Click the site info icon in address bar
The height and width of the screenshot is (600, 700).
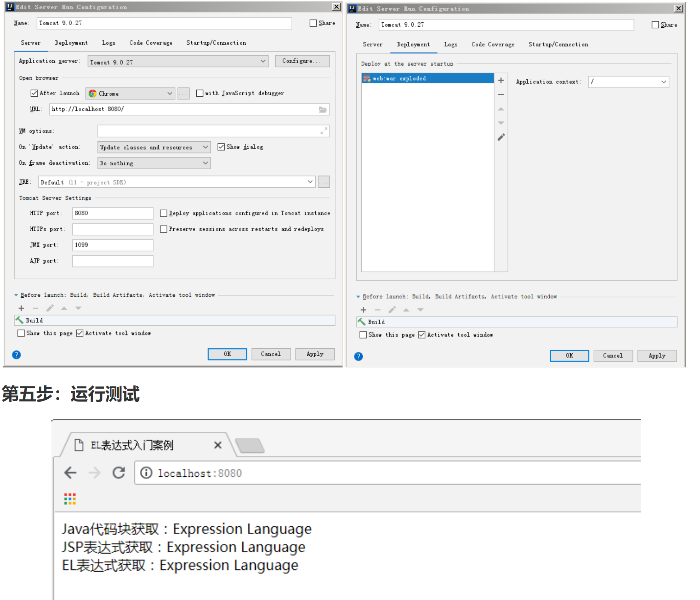146,472
